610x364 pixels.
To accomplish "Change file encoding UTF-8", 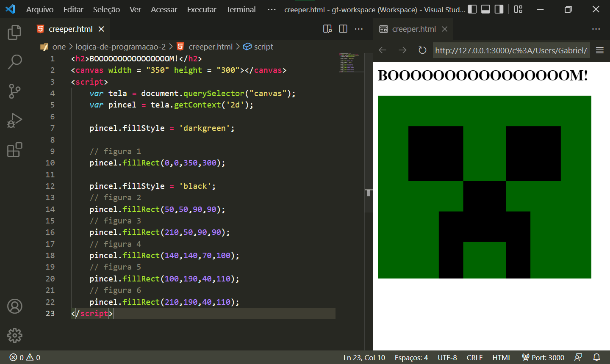I will click(447, 357).
